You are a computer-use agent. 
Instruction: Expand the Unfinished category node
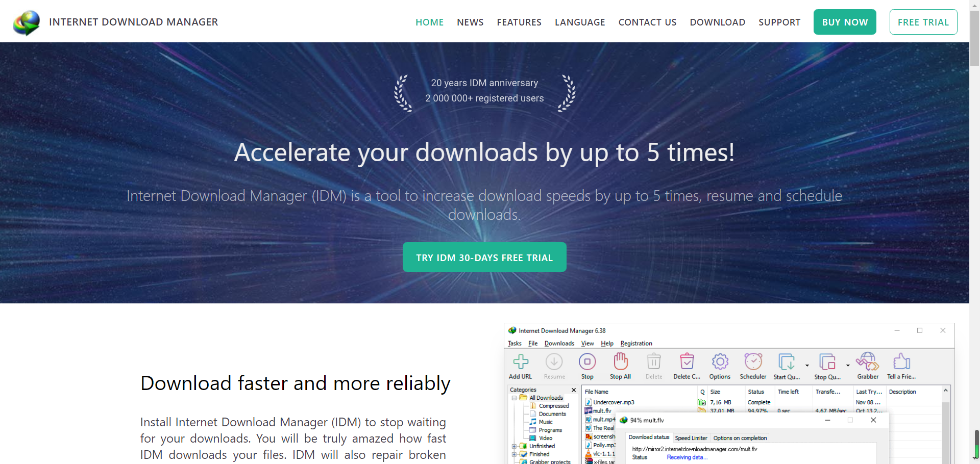(514, 446)
